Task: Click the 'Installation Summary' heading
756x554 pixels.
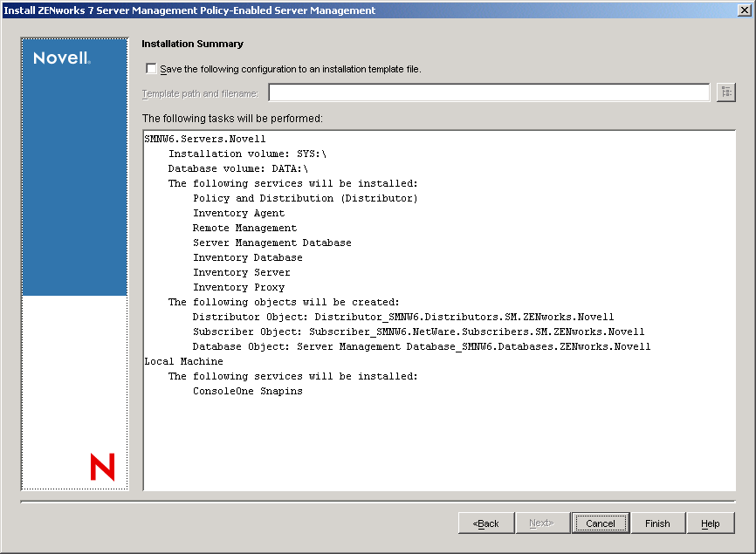Action: click(192, 44)
